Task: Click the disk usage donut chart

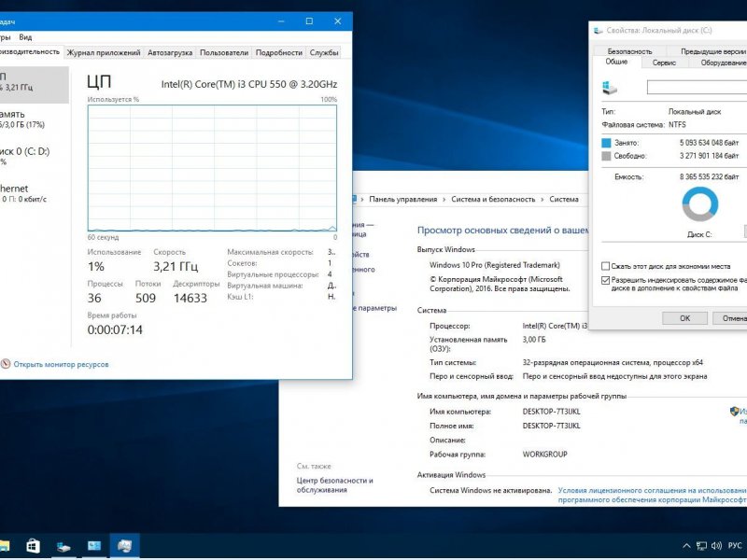Action: point(699,203)
